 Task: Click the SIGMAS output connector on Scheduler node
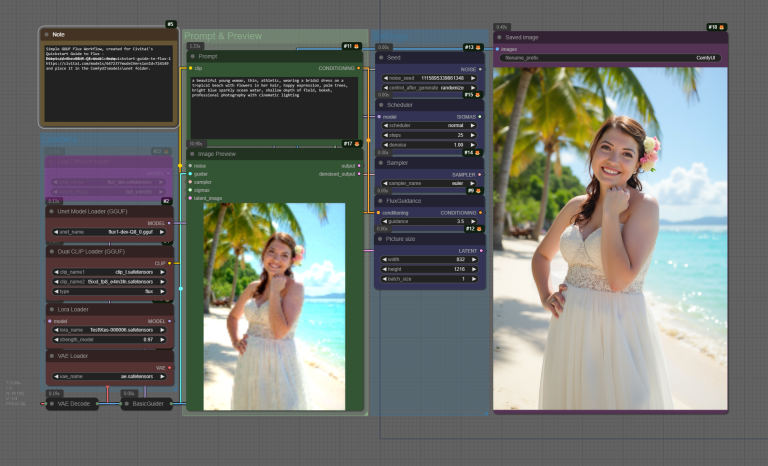[x=480, y=116]
